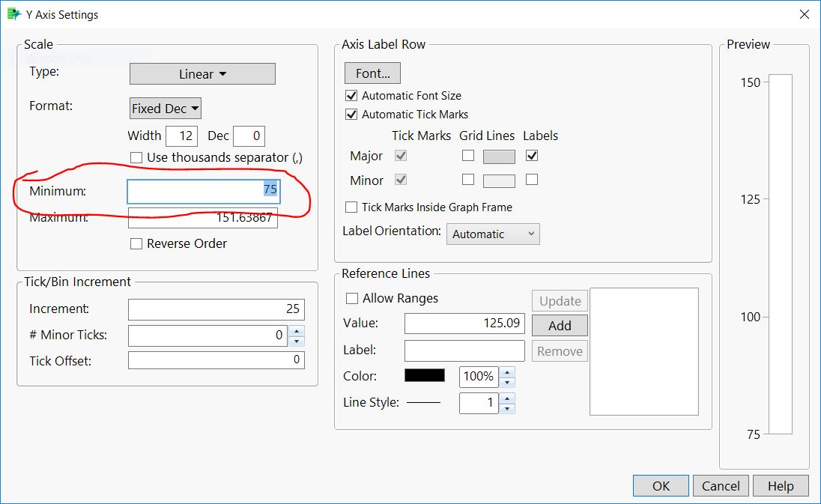The width and height of the screenshot is (821, 504).
Task: Decrease the # Minor Ticks spinner value
Action: pyautogui.click(x=297, y=341)
